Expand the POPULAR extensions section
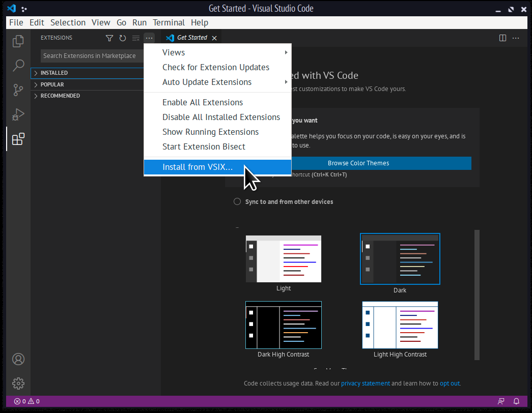This screenshot has height=413, width=532. [x=87, y=84]
